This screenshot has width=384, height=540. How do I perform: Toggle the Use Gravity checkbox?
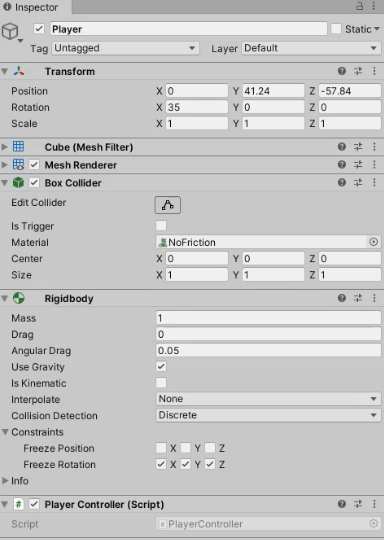click(x=161, y=366)
